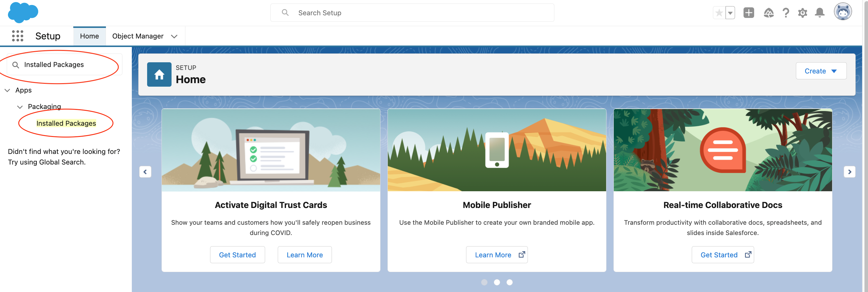Click Learn More for Mobile Publisher

pyautogui.click(x=497, y=255)
